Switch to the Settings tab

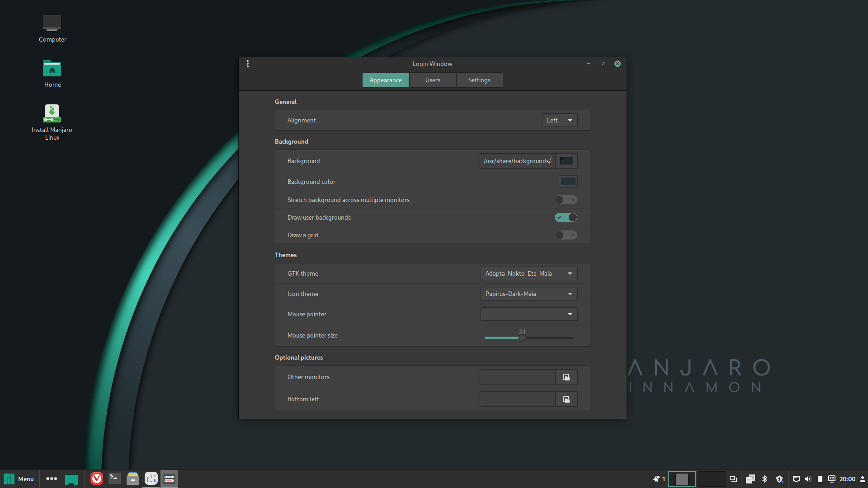479,80
